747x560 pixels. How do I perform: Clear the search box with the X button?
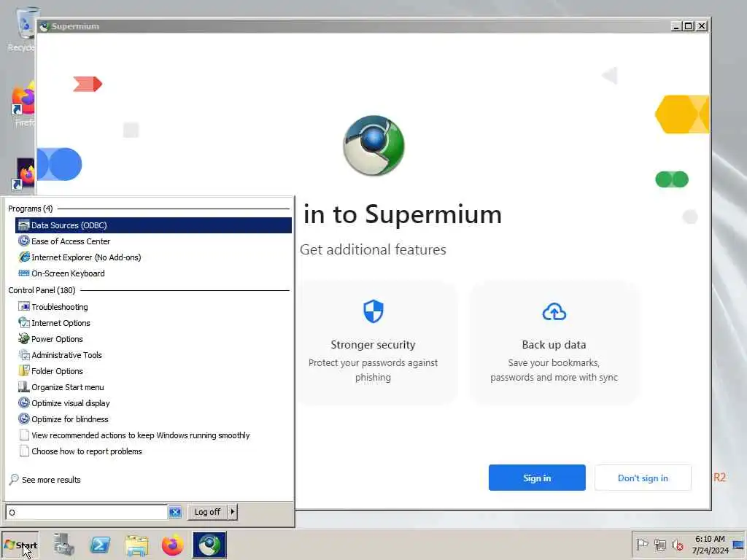(175, 513)
